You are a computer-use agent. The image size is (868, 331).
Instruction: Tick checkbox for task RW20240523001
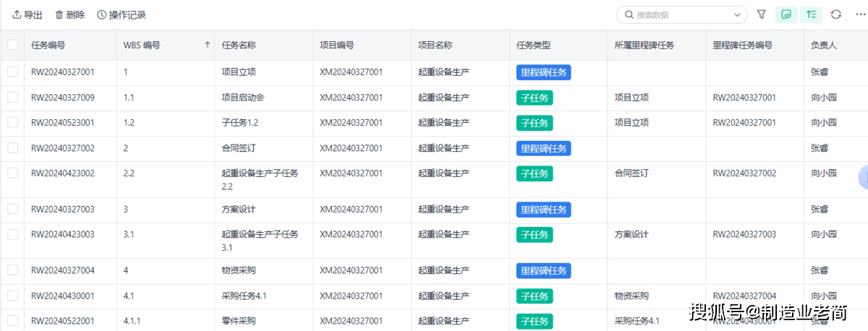click(x=13, y=123)
